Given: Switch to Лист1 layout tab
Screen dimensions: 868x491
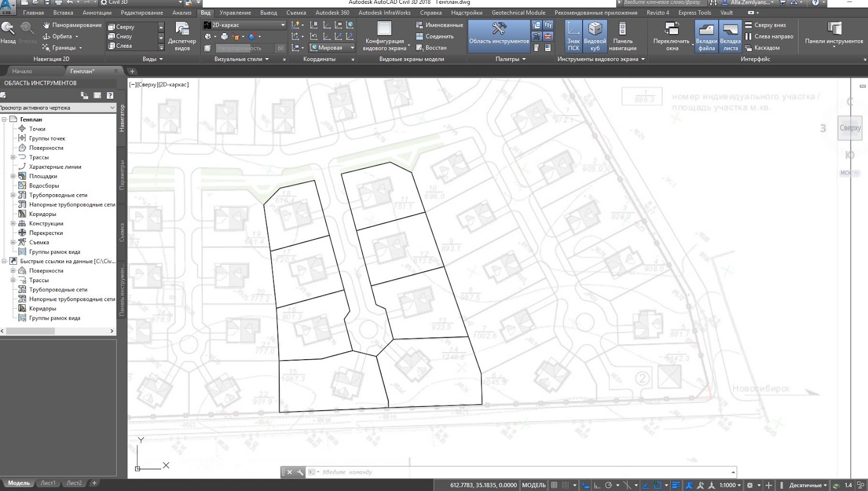Looking at the screenshot, I should pos(48,483).
